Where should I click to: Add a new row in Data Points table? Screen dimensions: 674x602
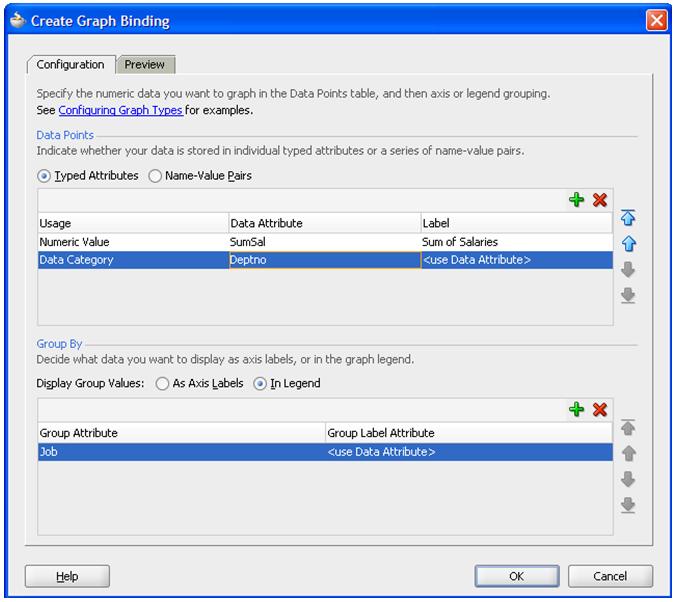pos(576,200)
